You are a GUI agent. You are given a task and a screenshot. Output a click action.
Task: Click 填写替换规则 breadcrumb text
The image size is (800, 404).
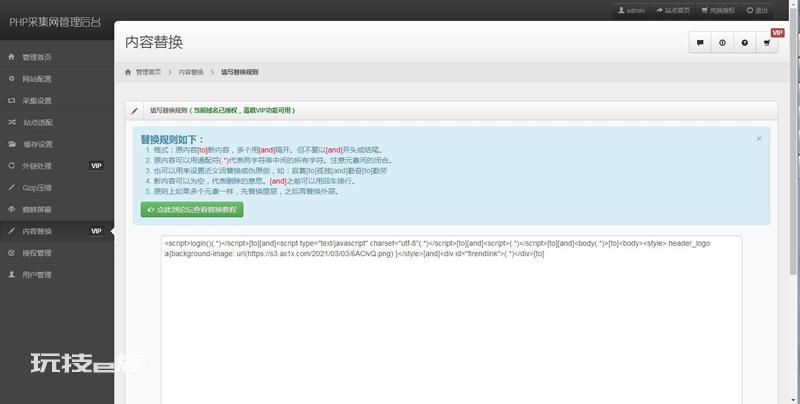(x=239, y=72)
